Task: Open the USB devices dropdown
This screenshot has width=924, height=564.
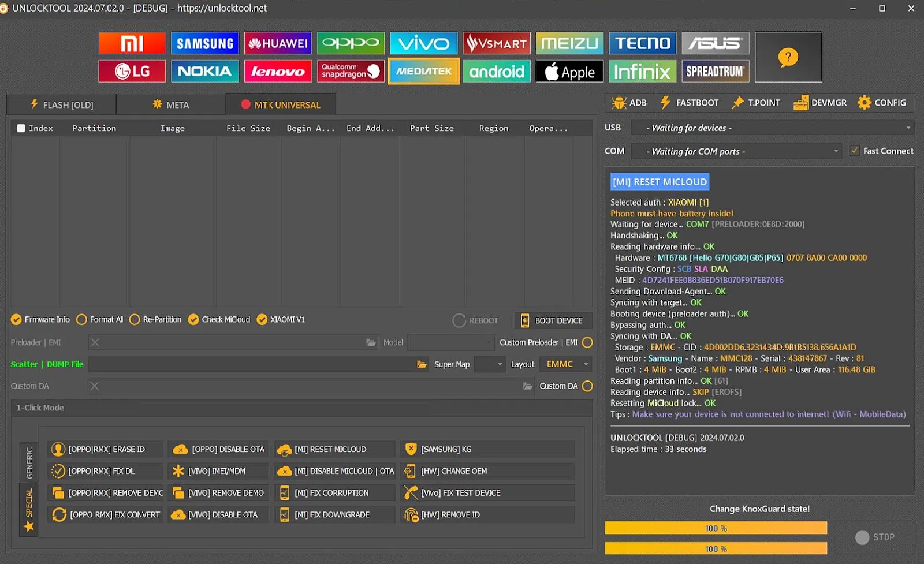Action: pyautogui.click(x=774, y=128)
